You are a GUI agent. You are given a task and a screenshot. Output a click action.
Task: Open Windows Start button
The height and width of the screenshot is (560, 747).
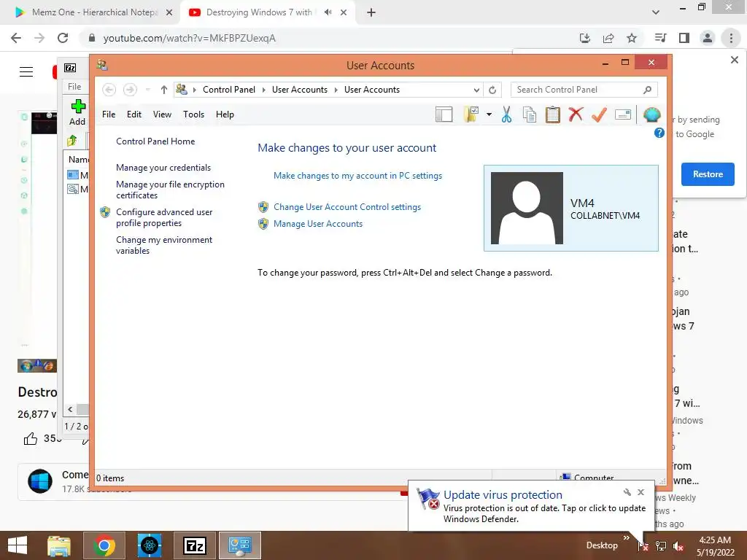tap(18, 545)
